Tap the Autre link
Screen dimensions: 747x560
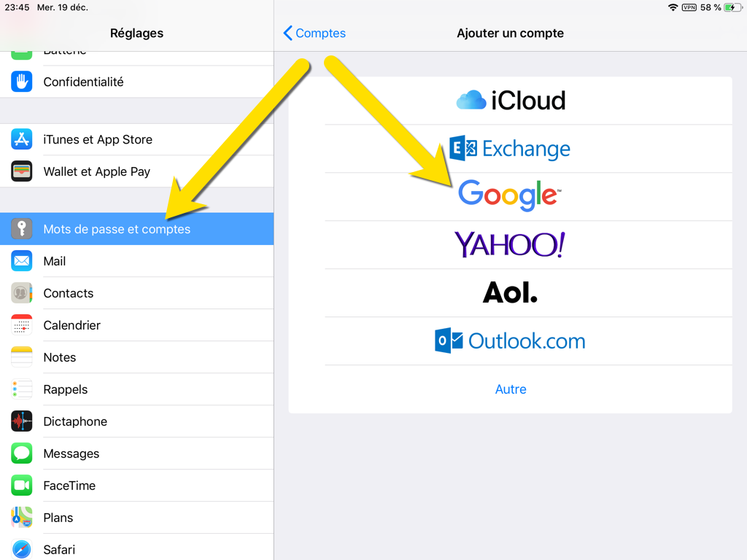pos(511,389)
